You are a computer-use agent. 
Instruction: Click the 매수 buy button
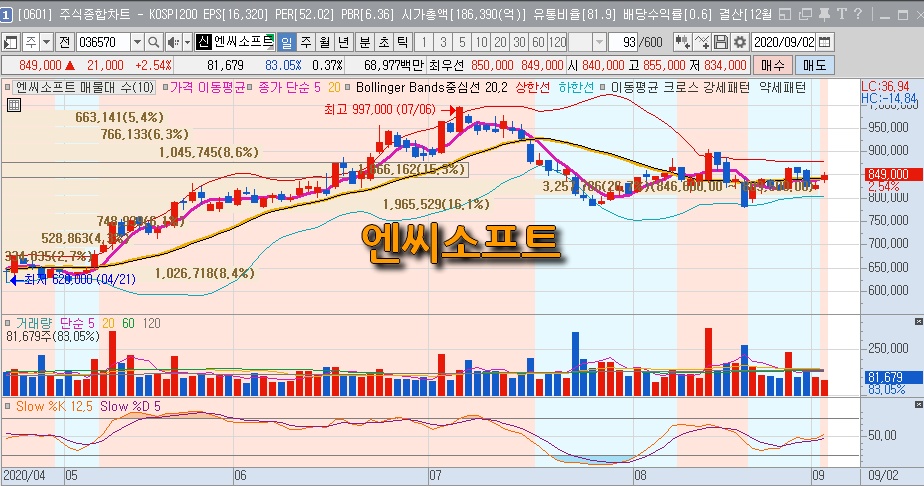pos(772,65)
